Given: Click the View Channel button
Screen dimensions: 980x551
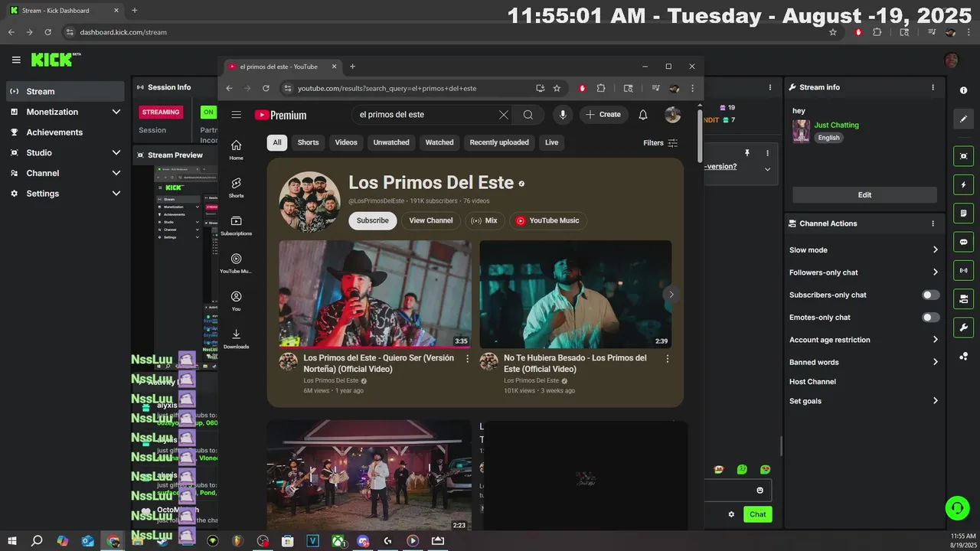Looking at the screenshot, I should (x=431, y=220).
